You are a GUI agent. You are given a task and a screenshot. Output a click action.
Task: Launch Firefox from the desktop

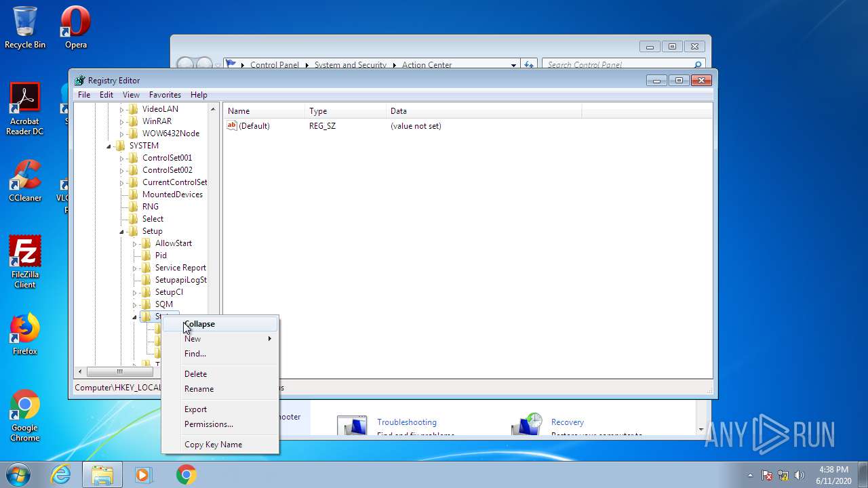click(x=25, y=334)
